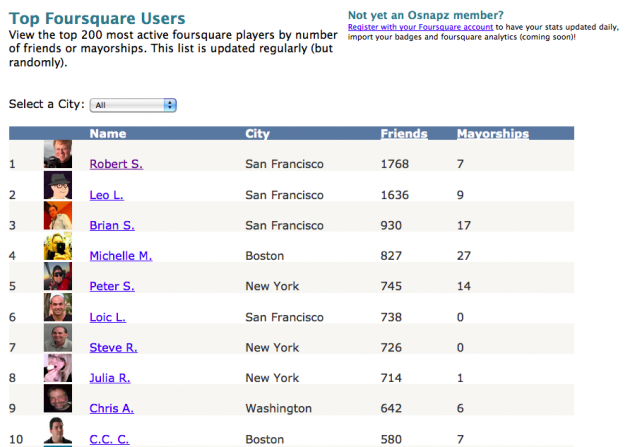Open Julia R. profile link
The height and width of the screenshot is (447, 630).
coord(109,378)
